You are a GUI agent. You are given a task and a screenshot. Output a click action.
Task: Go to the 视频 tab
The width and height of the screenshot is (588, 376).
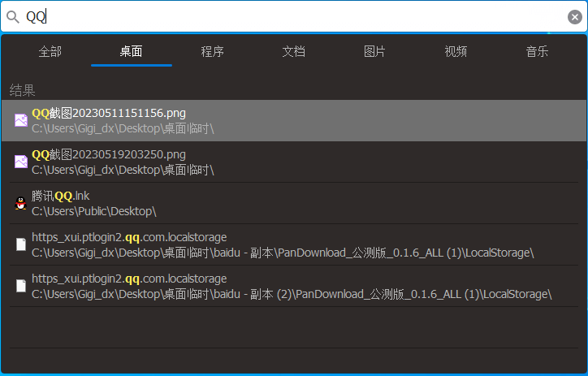point(456,51)
